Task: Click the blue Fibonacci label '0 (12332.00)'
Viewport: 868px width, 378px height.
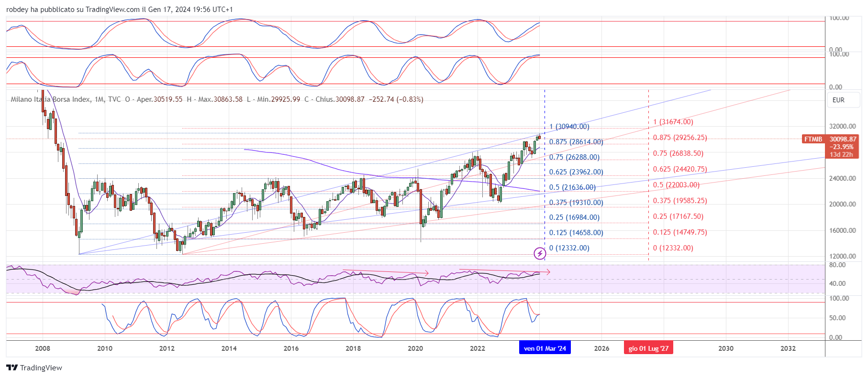Action: pyautogui.click(x=569, y=248)
